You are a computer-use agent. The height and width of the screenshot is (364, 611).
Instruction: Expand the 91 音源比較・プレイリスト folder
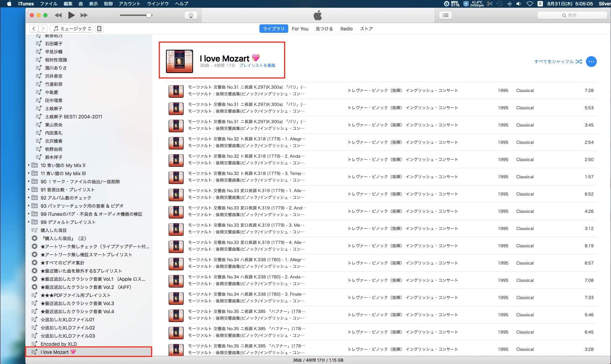click(x=29, y=190)
